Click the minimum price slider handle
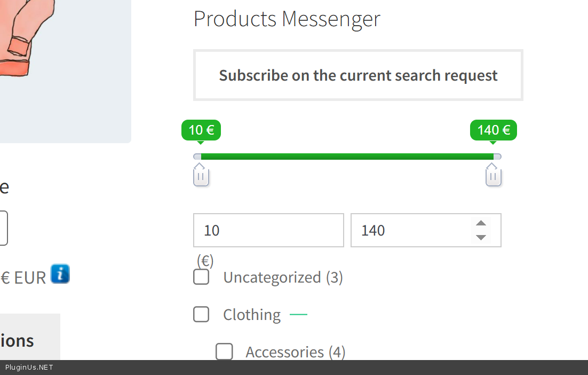The height and width of the screenshot is (375, 588). [x=201, y=176]
